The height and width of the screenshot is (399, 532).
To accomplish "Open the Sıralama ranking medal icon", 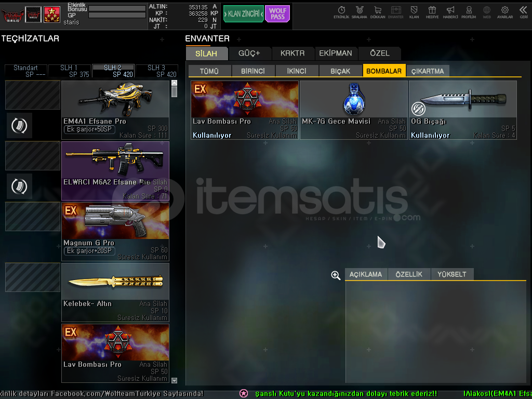I will point(359,11).
